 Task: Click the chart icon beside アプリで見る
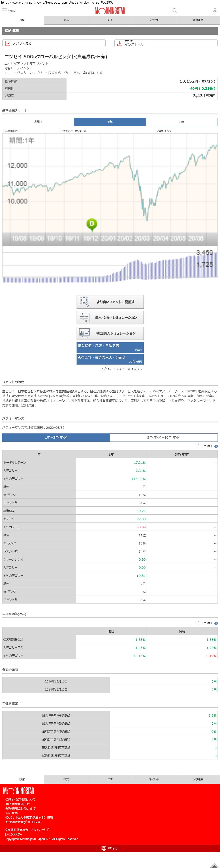click(x=8, y=44)
